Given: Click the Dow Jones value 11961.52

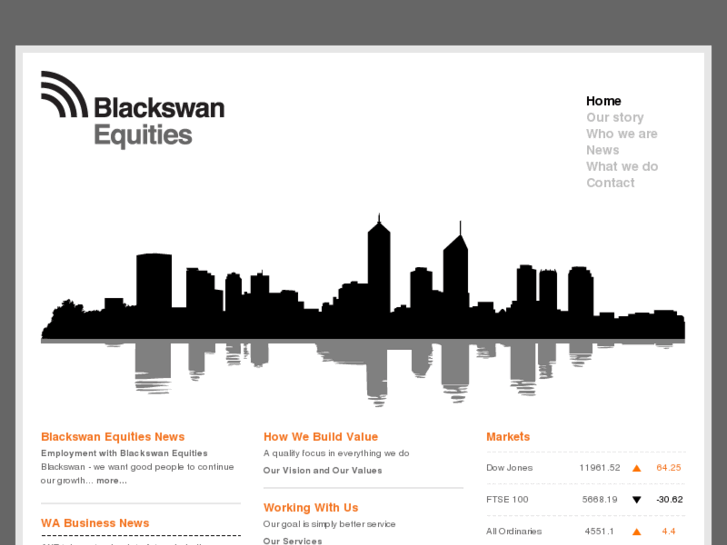Looking at the screenshot, I should coord(599,468).
